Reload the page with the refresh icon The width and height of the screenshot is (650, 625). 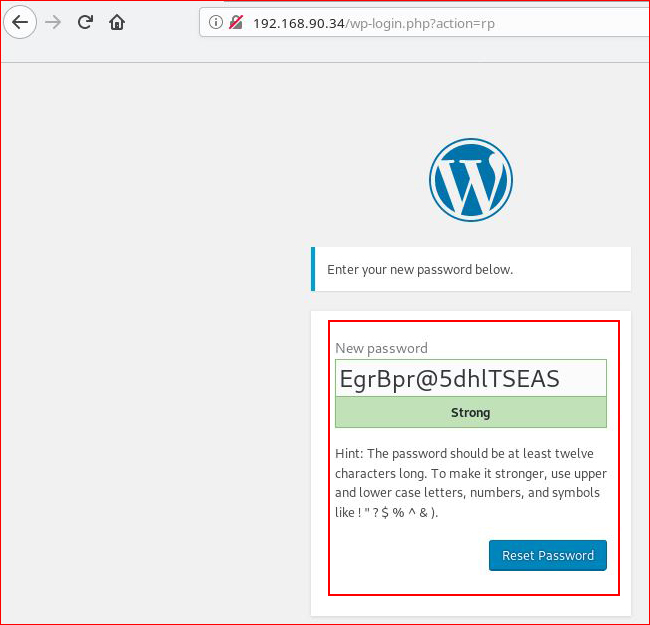point(85,22)
